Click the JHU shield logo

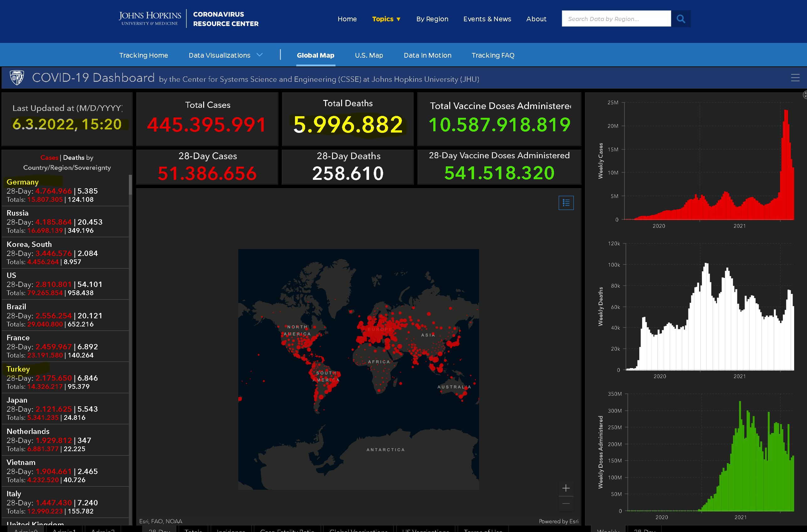click(17, 78)
